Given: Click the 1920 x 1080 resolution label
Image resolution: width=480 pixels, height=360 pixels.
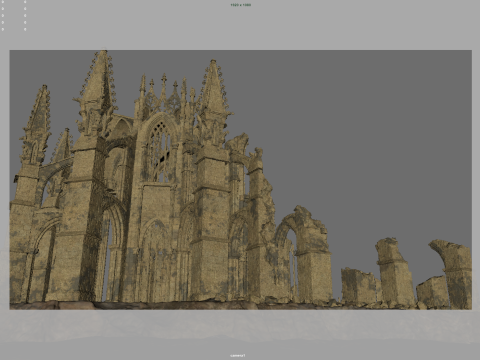Looking at the screenshot, I should pyautogui.click(x=240, y=5).
